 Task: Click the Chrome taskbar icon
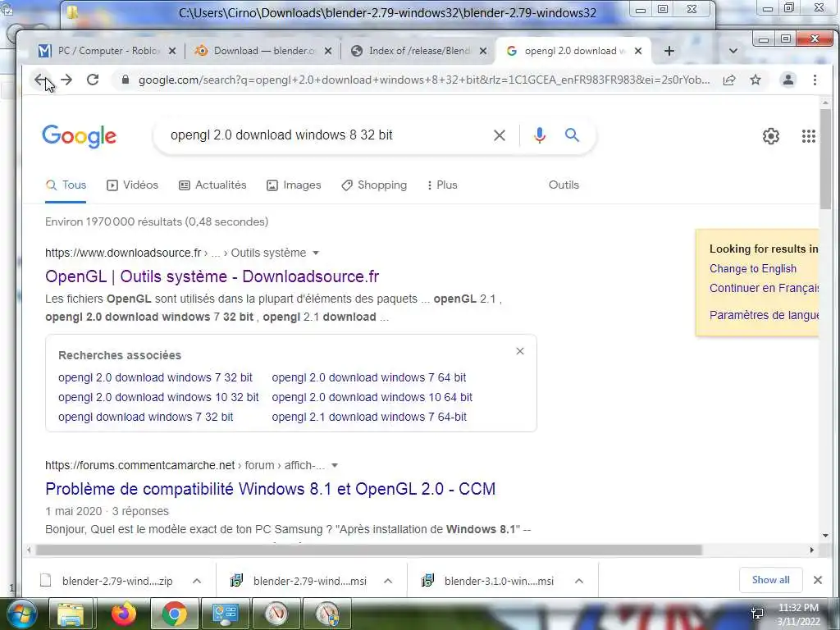click(174, 614)
